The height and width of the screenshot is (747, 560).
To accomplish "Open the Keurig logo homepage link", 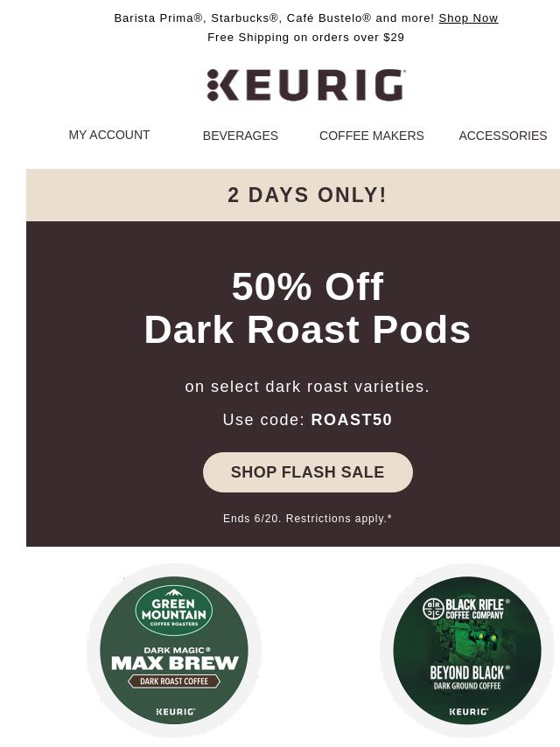I will [306, 85].
